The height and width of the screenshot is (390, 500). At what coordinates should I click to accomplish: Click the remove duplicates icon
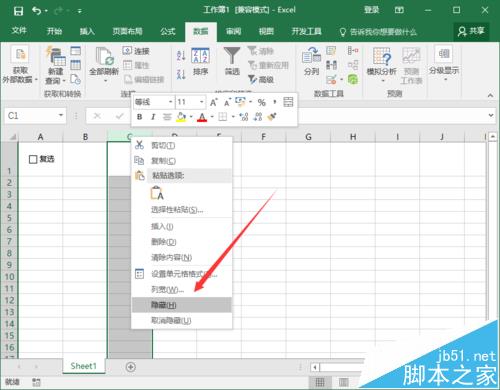click(x=331, y=65)
